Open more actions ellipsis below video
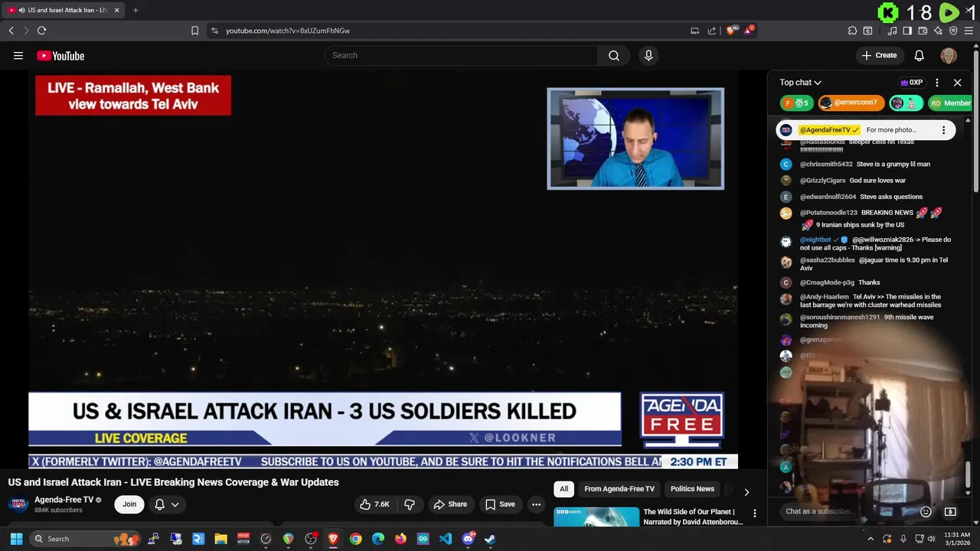Viewport: 980px width, 551px height. pos(537,504)
